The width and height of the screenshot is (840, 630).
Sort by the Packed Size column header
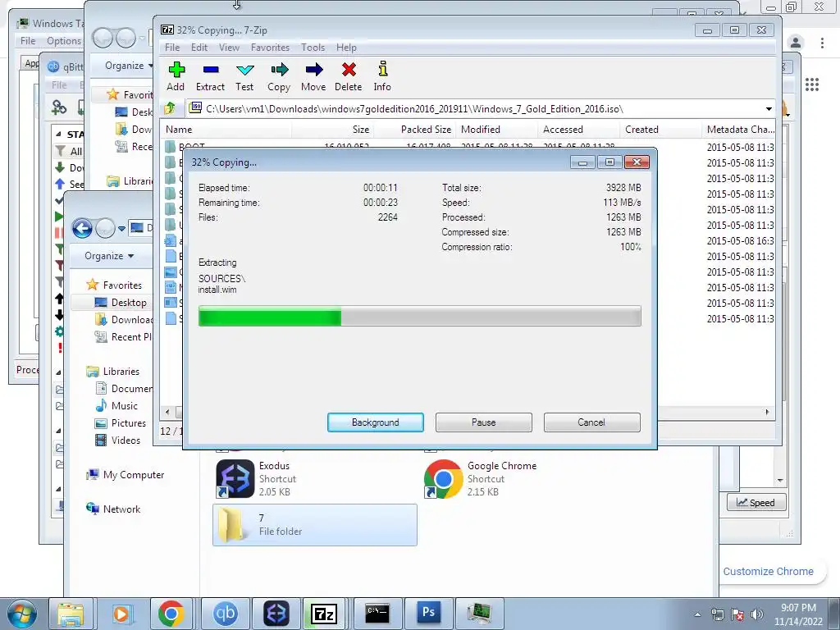(x=414, y=129)
